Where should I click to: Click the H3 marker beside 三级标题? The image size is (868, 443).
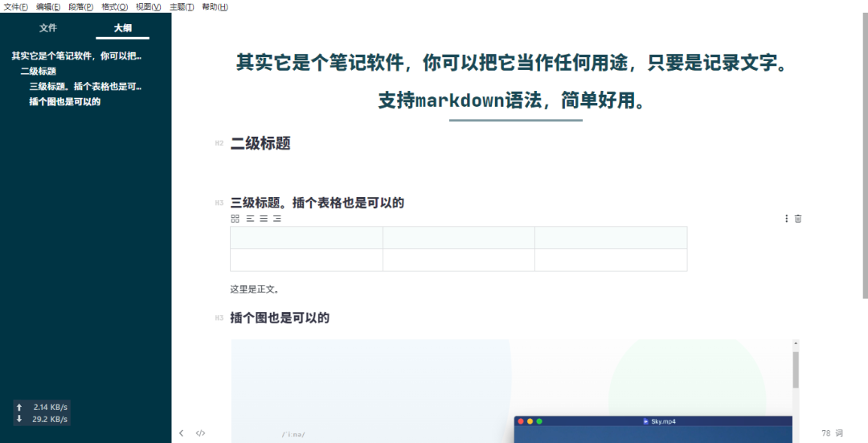click(219, 203)
